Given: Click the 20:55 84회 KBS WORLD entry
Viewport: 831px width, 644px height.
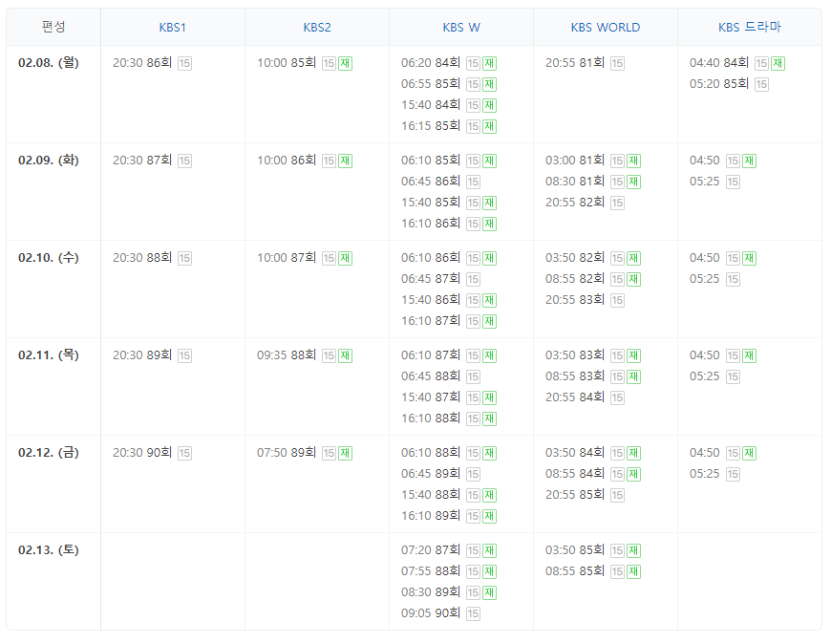Looking at the screenshot, I should tap(574, 397).
